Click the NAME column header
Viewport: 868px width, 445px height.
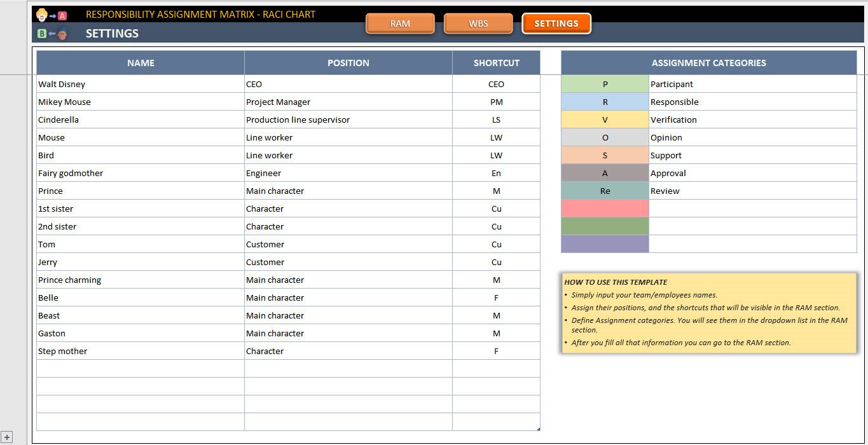tap(140, 62)
